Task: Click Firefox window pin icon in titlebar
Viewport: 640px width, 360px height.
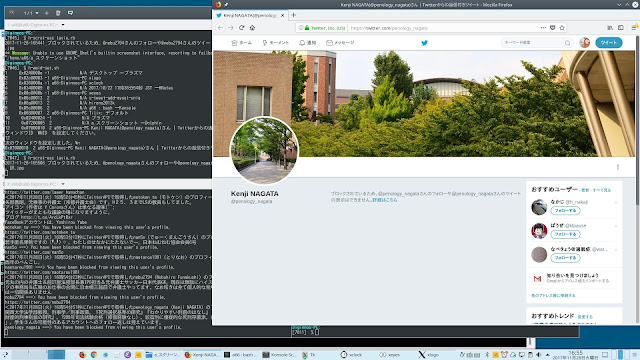Action: click(x=226, y=4)
